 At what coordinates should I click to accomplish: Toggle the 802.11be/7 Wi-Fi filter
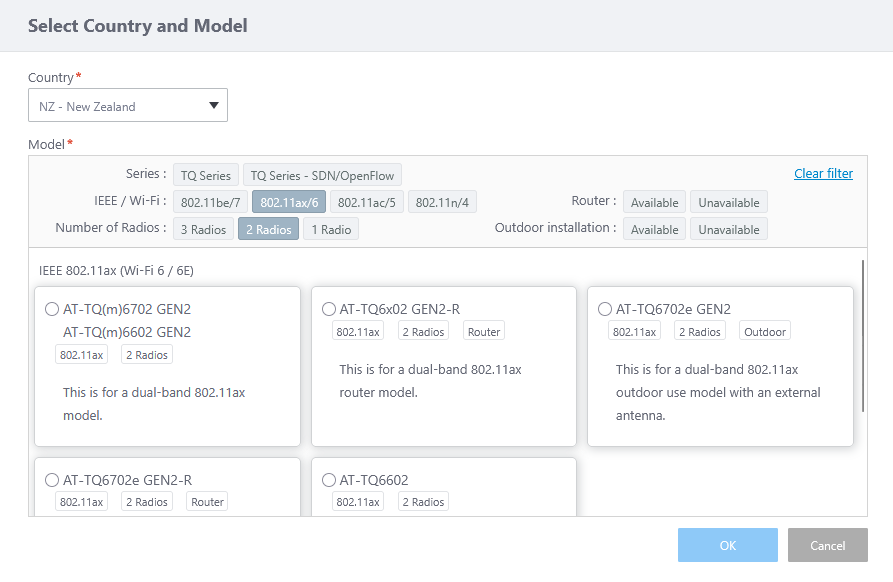pyautogui.click(x=211, y=202)
